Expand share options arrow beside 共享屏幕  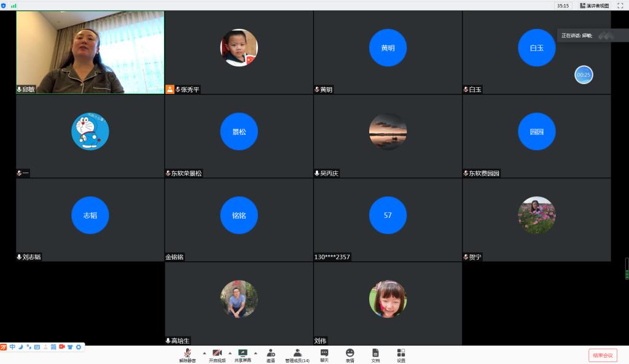coord(256,353)
